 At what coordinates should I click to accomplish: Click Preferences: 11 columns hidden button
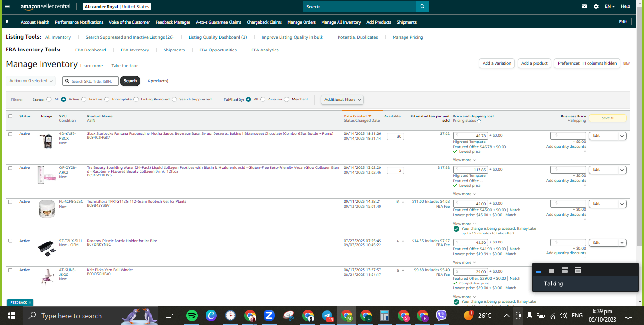587,63
